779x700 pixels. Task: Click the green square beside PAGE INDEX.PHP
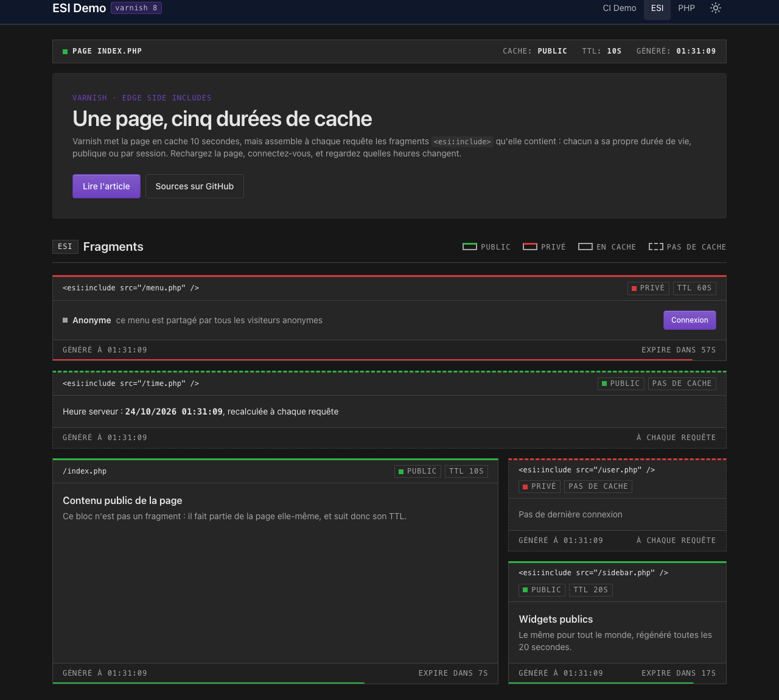tap(65, 52)
